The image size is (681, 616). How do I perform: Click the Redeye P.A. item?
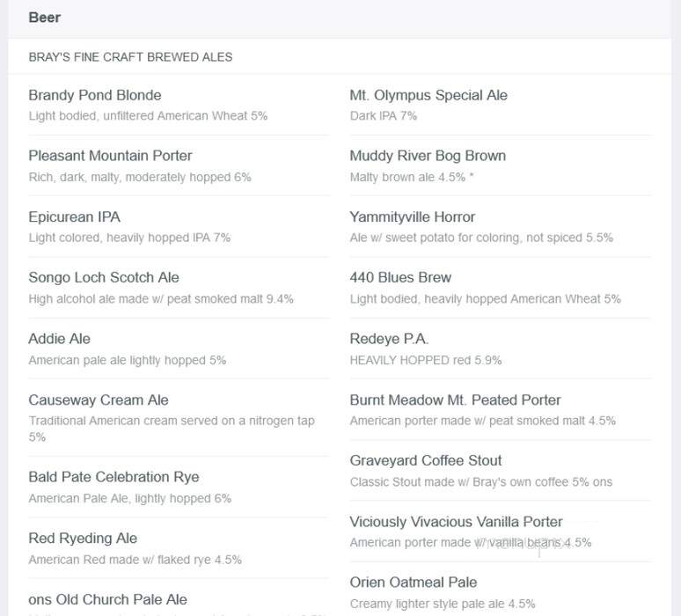[x=389, y=339]
